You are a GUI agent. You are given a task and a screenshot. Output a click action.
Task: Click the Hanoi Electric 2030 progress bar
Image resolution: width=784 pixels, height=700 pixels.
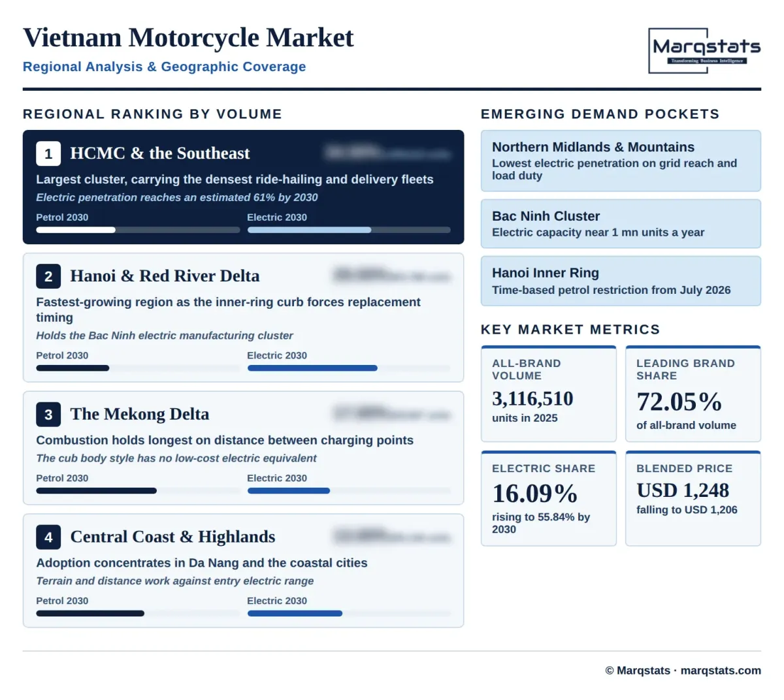[349, 368]
